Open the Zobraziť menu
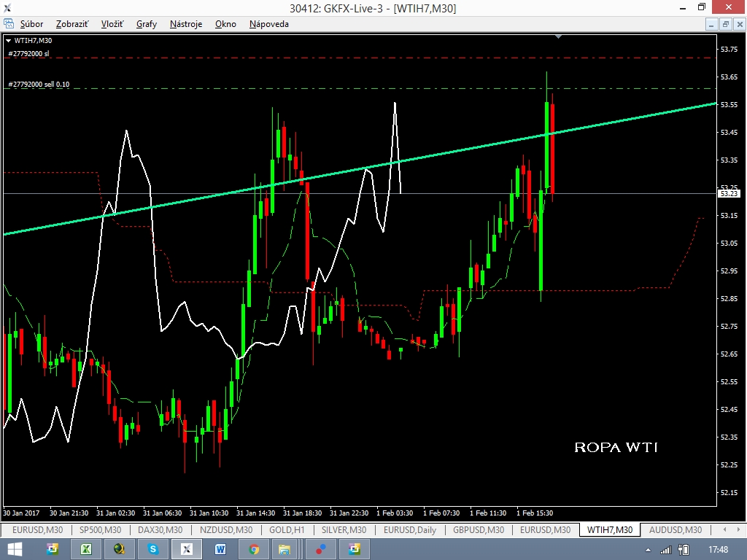 point(72,24)
